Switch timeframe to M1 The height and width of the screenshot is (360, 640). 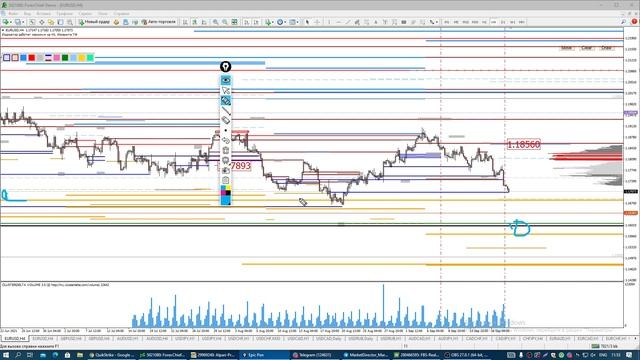[x=447, y=22]
